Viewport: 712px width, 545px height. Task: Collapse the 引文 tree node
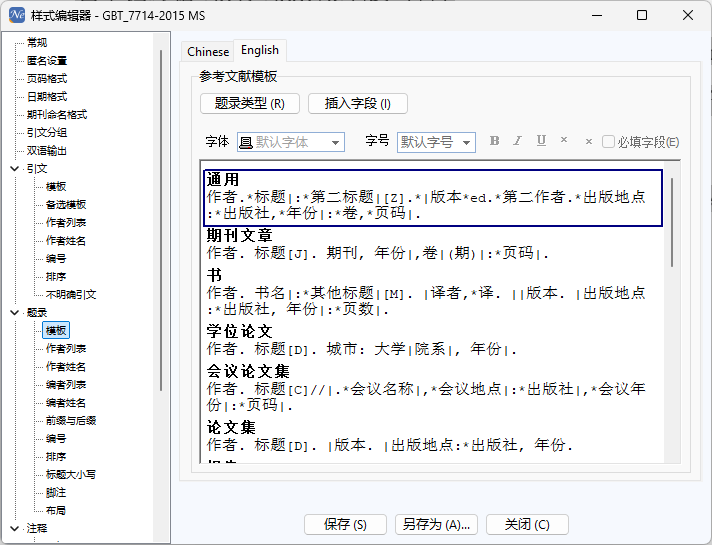[x=15, y=169]
